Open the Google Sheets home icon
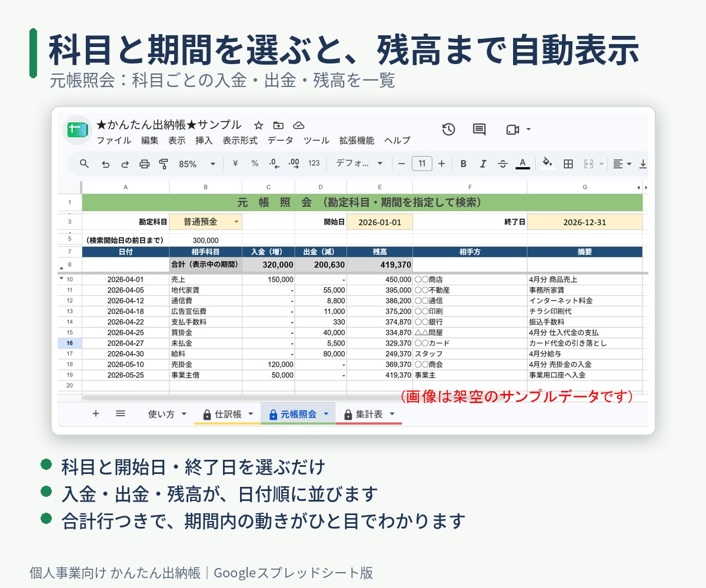Screen dimensions: 706x588 pyautogui.click(x=77, y=131)
